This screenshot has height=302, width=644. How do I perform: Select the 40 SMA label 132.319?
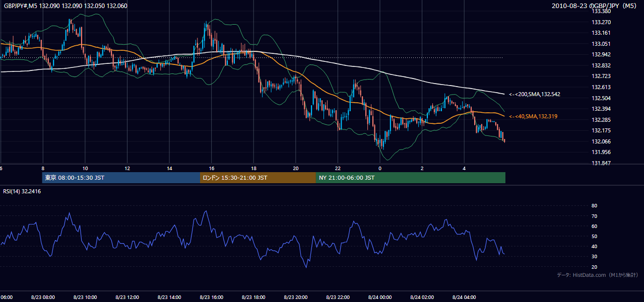pos(533,116)
